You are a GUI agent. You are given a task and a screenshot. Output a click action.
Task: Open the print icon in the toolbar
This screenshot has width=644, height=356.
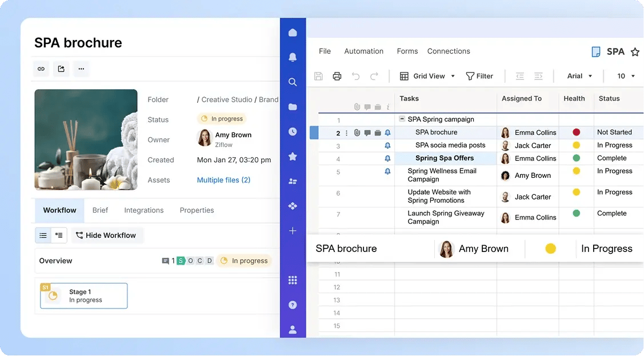(x=337, y=75)
